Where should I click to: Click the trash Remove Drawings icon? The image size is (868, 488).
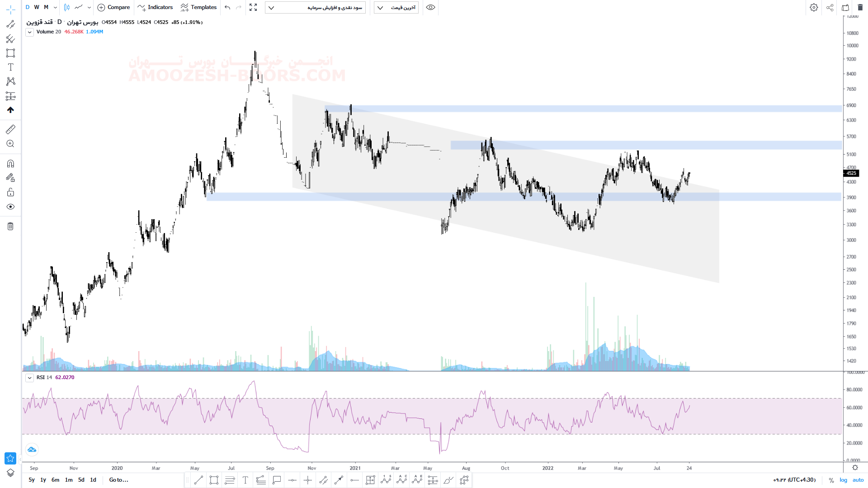click(x=10, y=226)
